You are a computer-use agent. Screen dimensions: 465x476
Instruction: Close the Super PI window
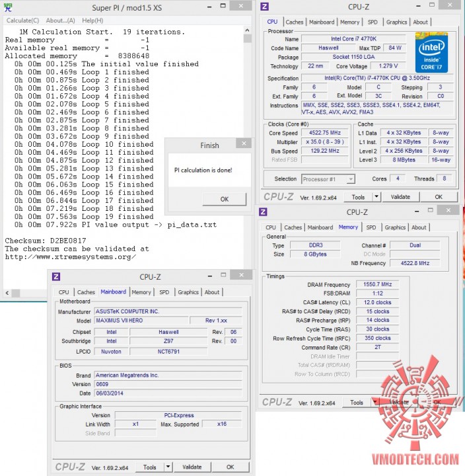(x=241, y=6)
